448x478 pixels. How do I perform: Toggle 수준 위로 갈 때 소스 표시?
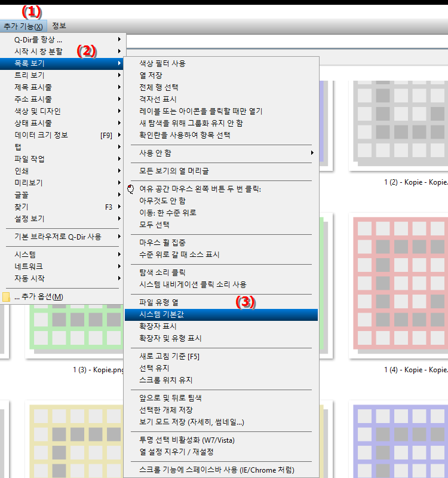coord(221,255)
